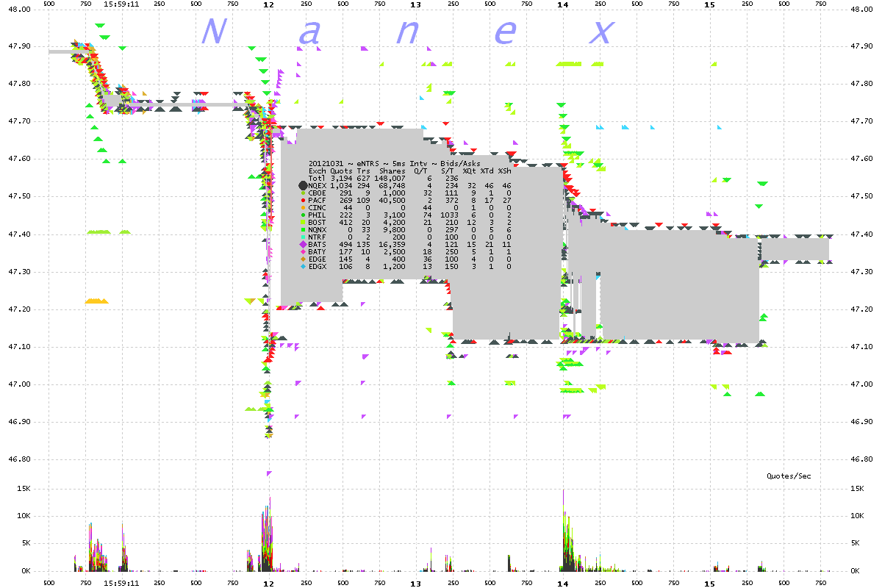Click the 'EDGX' exchange label
The height and width of the screenshot is (588, 882).
tap(317, 266)
